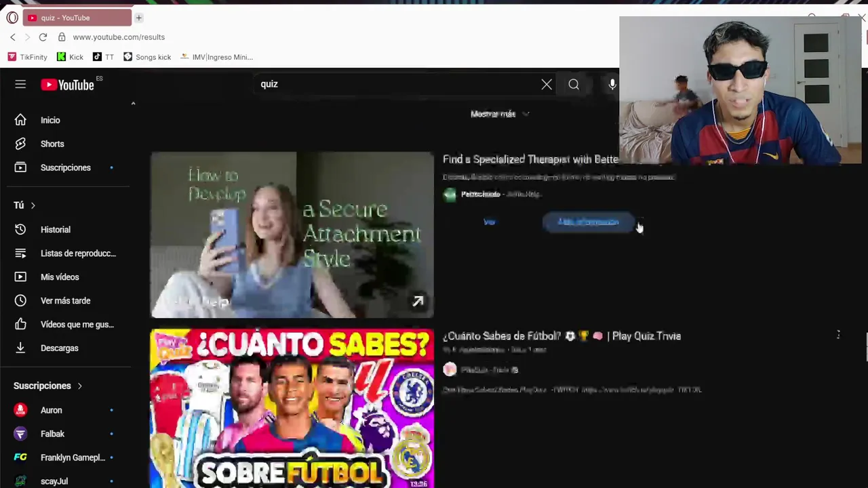Open scayJul channel avatar
This screenshot has width=868, height=488.
coord(20,481)
